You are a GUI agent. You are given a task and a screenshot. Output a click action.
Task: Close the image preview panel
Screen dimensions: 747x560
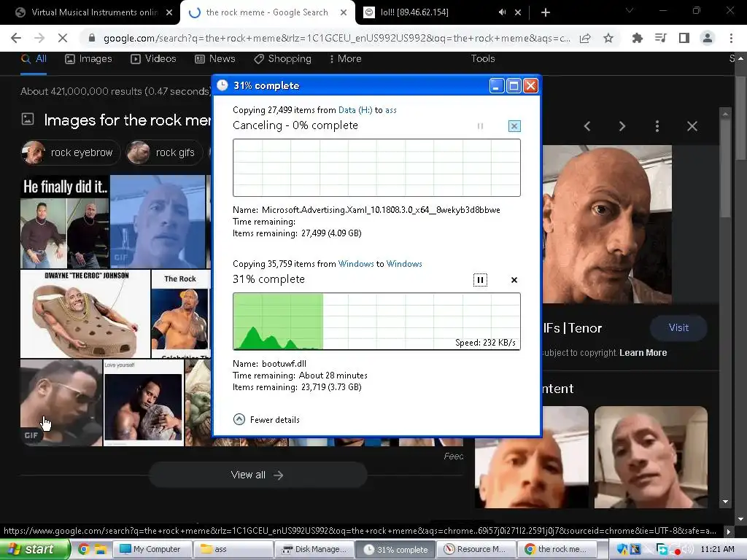(692, 126)
